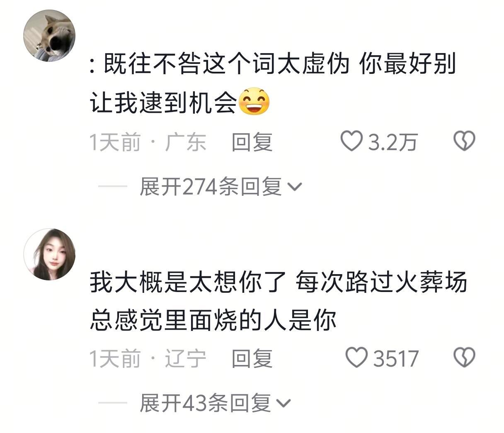Viewport: 504px width, 433px height.
Task: Dislike the Liaoning comment with broken heart
Action: click(x=464, y=358)
